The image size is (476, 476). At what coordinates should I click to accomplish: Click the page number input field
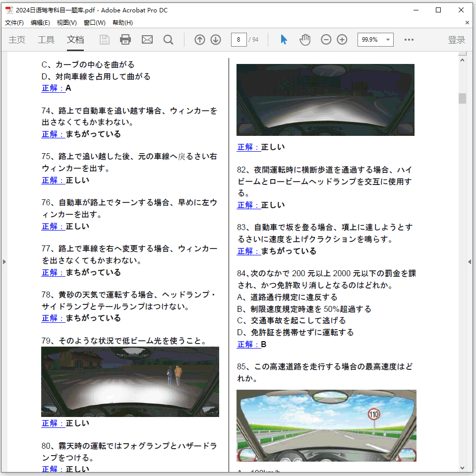click(x=238, y=40)
